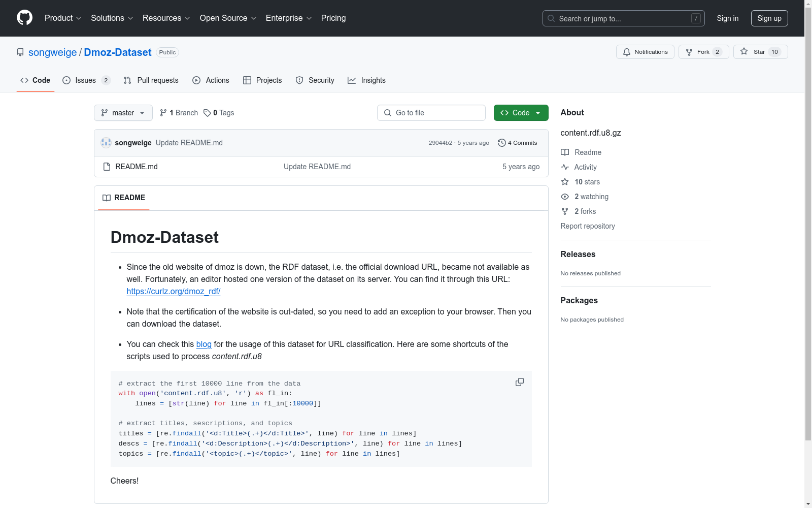Click the eye icon beside 2 watching
The height and width of the screenshot is (508, 812).
[565, 197]
